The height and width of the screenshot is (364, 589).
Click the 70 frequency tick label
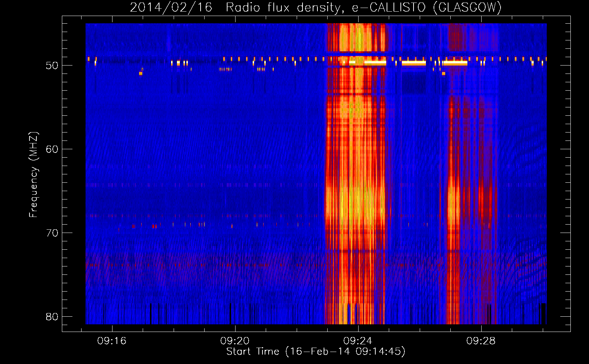coord(52,233)
